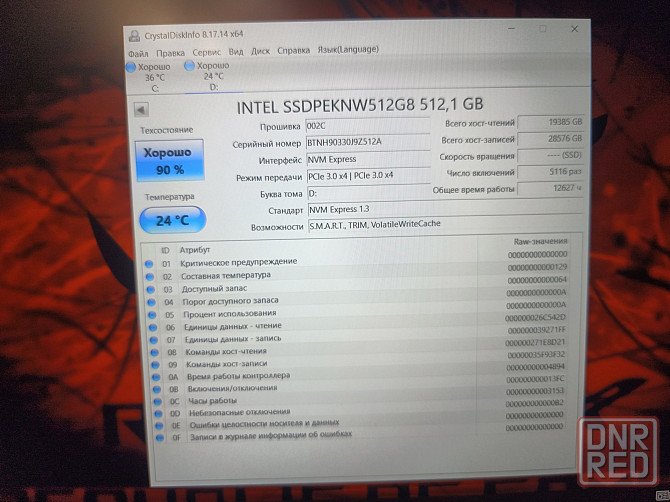
Task: Open the Файл menu
Action: click(138, 53)
